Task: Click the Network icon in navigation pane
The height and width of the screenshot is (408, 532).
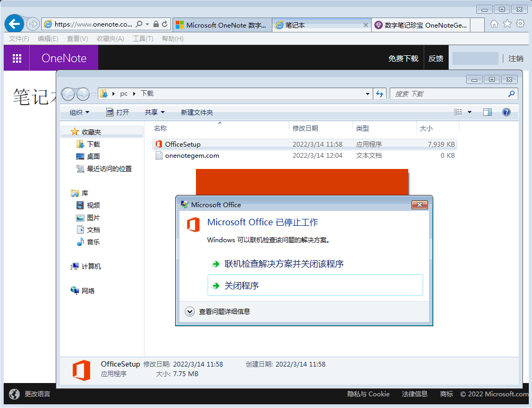Action: click(x=75, y=291)
